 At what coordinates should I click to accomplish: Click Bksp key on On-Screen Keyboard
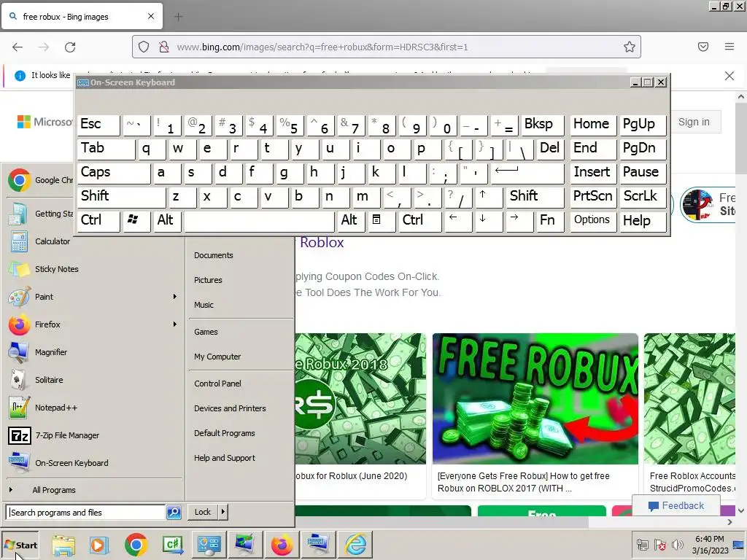(x=543, y=125)
